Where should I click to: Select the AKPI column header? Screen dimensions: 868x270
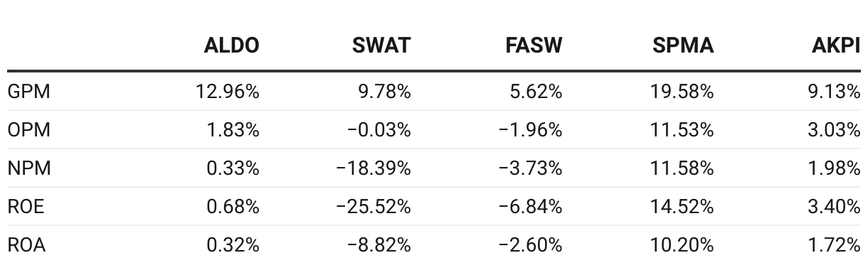(837, 46)
